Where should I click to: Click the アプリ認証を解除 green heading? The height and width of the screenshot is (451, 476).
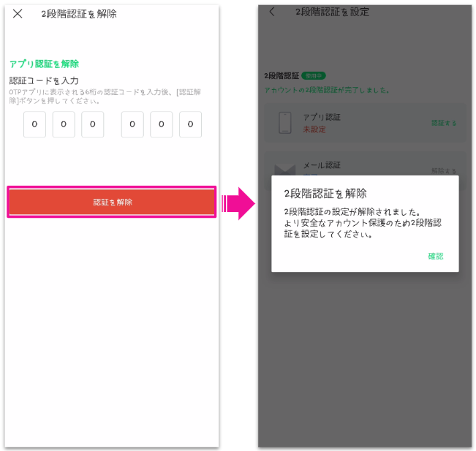pos(45,64)
